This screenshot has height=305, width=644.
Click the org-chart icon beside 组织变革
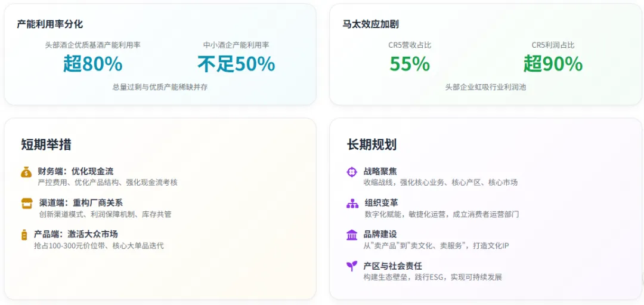[352, 204]
